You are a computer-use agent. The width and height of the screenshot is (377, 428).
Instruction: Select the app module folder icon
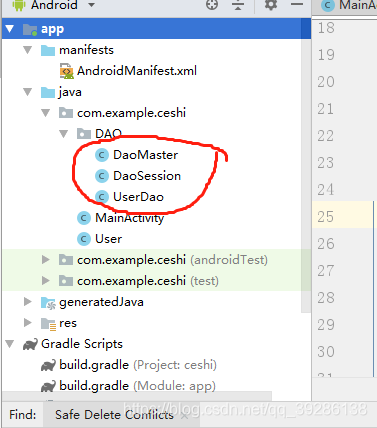point(30,30)
